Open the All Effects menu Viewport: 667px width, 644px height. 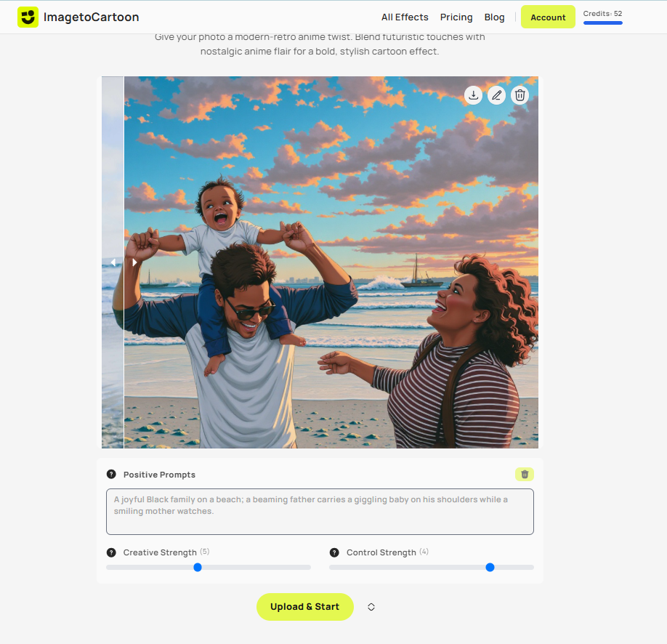[405, 17]
